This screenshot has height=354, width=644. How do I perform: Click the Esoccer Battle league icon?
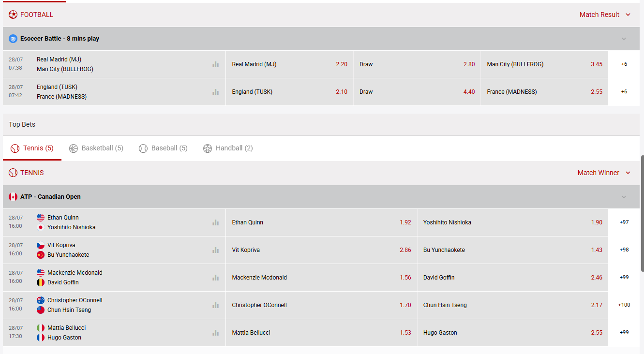(x=13, y=39)
